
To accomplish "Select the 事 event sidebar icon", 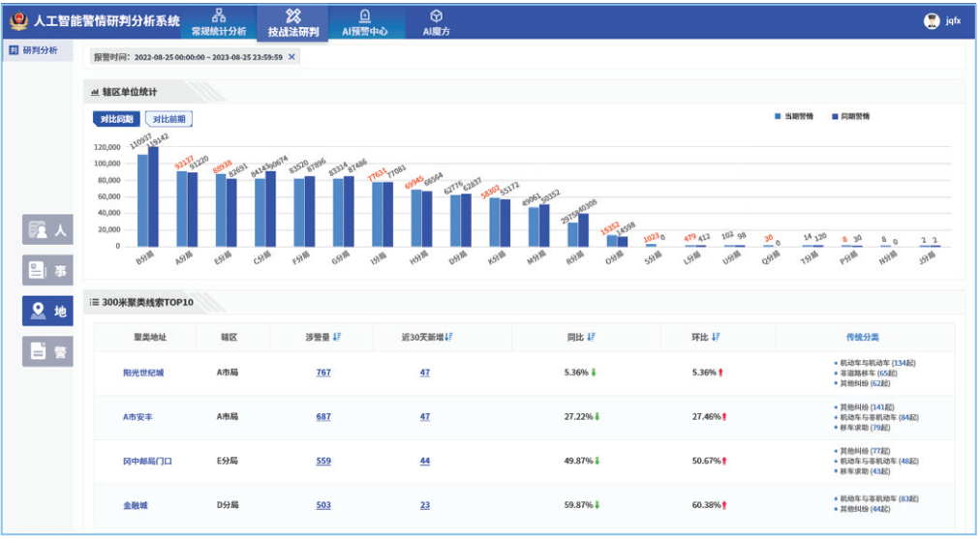I will coord(47,270).
